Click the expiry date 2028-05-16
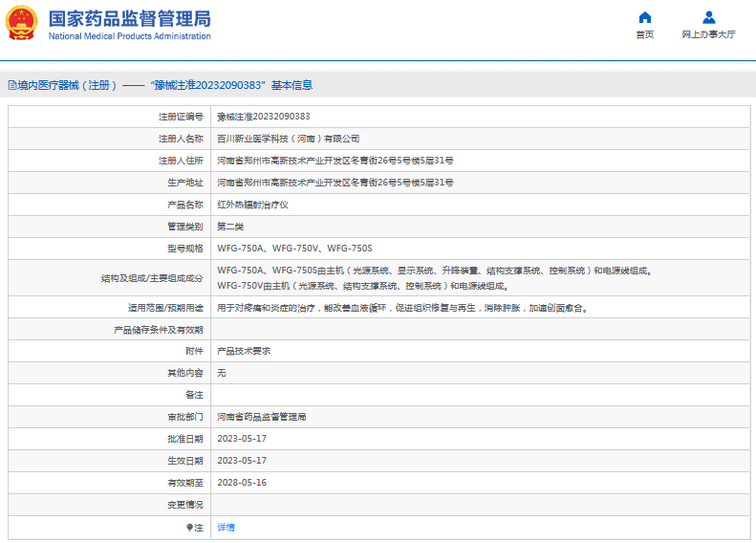This screenshot has height=543, width=756. pyautogui.click(x=241, y=483)
